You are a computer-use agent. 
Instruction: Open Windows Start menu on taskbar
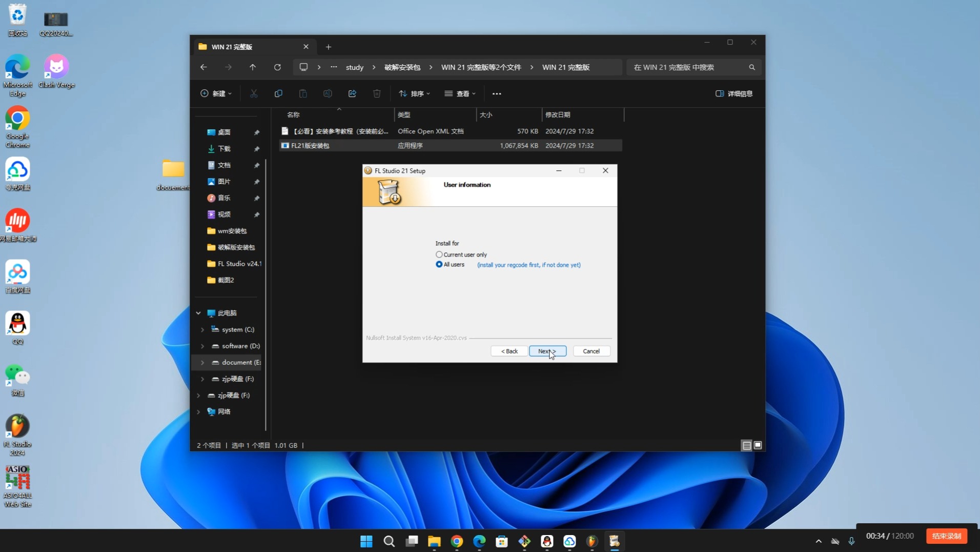(366, 541)
